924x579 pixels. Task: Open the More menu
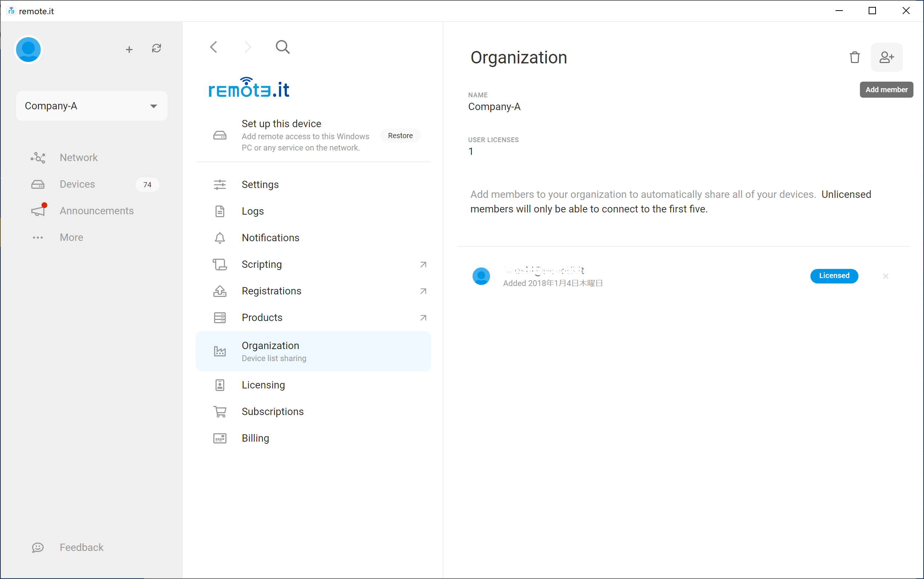click(x=71, y=238)
